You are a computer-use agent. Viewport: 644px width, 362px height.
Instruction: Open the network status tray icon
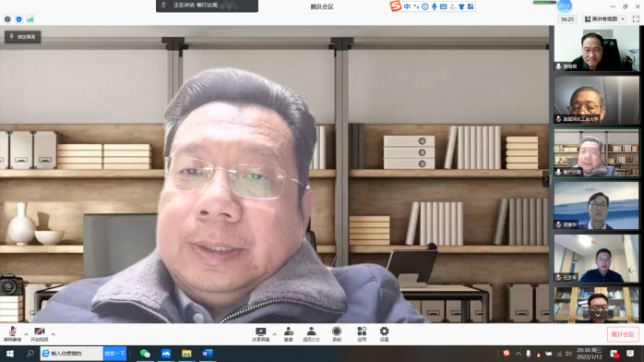click(559, 354)
